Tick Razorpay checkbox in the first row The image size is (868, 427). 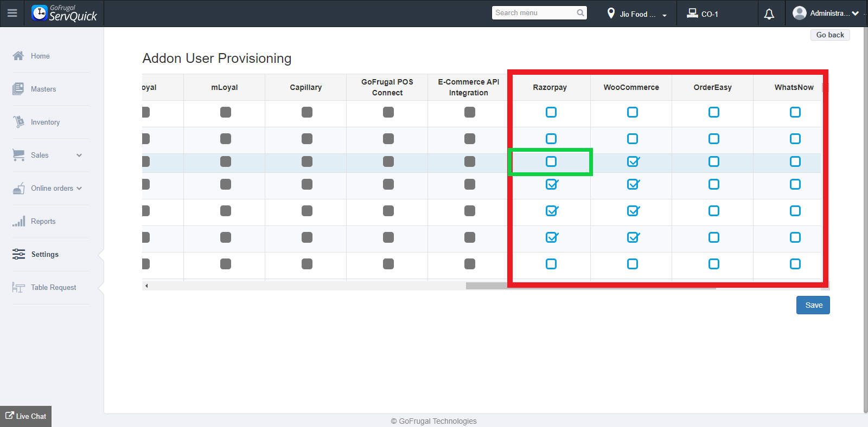[551, 112]
